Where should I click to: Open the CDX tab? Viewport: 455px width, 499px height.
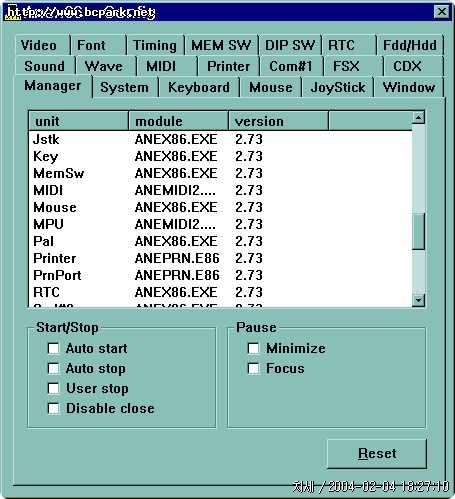[413, 66]
